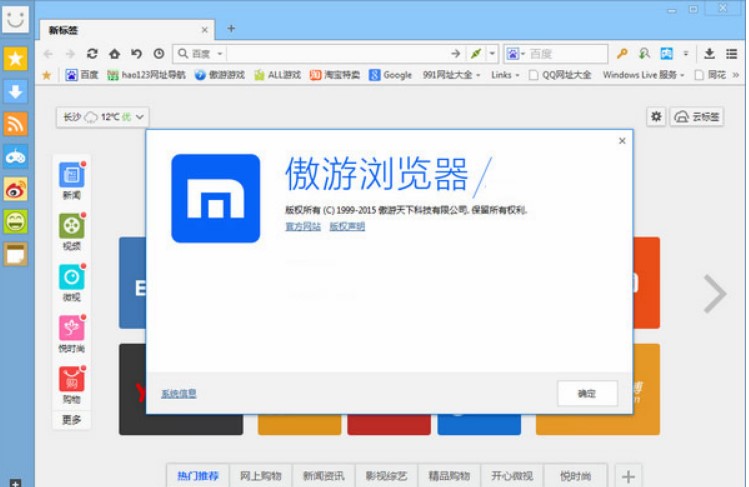Viewport: 749px width, 487px height.
Task: Open the new tab page settings gear
Action: click(x=655, y=117)
